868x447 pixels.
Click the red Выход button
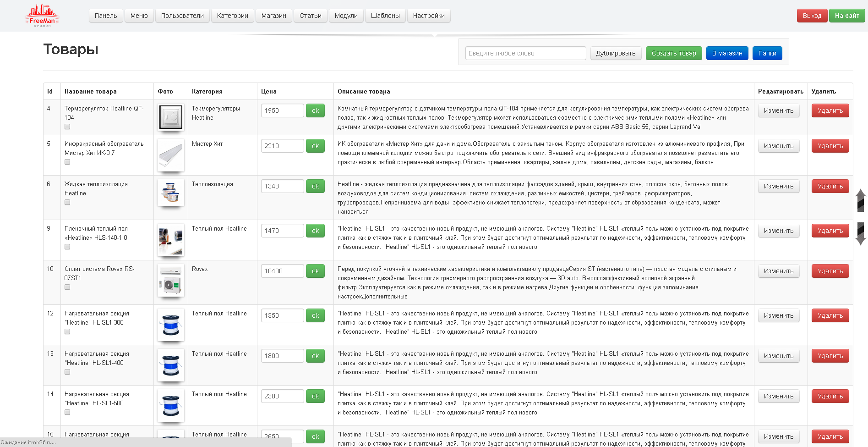[812, 16]
